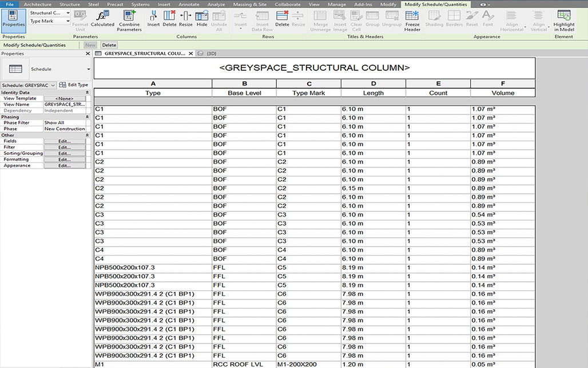Screen dimensions: 588x368
Task: Click the 6.15 m length cell
Action: [373, 188]
